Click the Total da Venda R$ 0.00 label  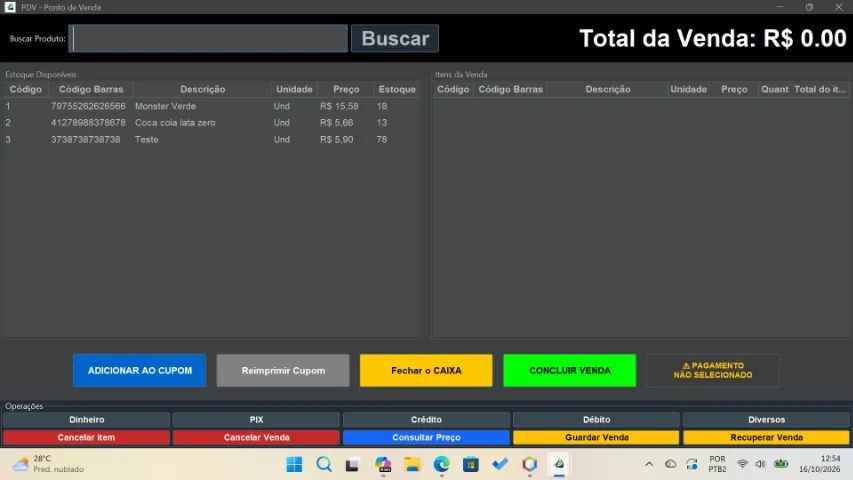pyautogui.click(x=713, y=39)
